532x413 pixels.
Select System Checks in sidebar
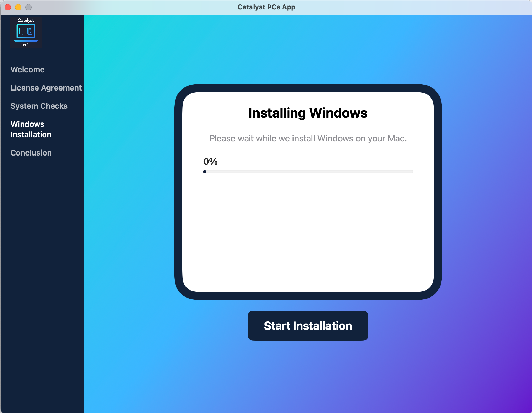[x=39, y=106]
